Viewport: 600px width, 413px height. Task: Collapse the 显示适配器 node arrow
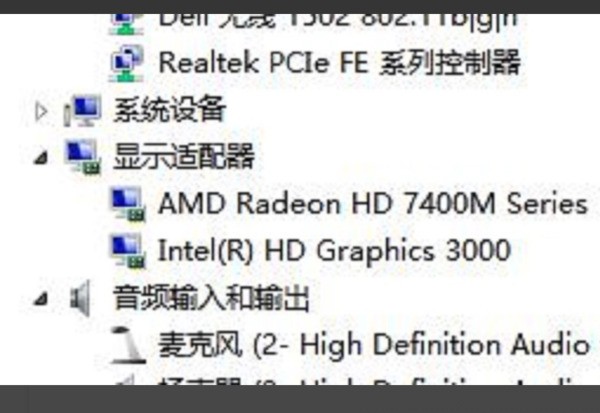tap(41, 158)
